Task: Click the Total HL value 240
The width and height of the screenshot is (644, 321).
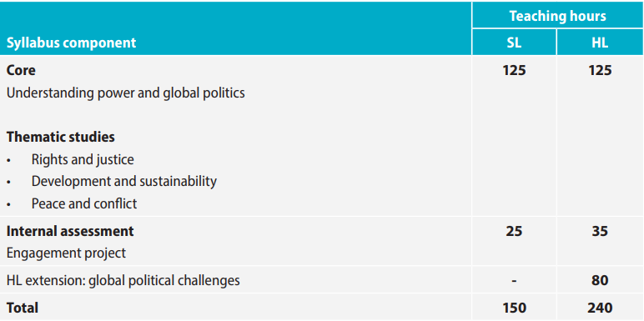Action: coord(600,308)
